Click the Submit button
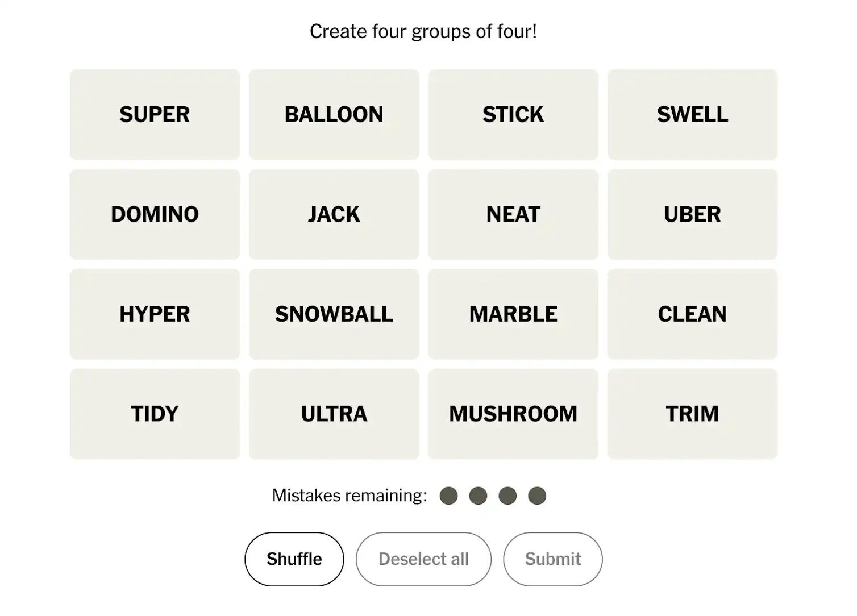Viewport: 857px width, 616px height. [x=552, y=559]
